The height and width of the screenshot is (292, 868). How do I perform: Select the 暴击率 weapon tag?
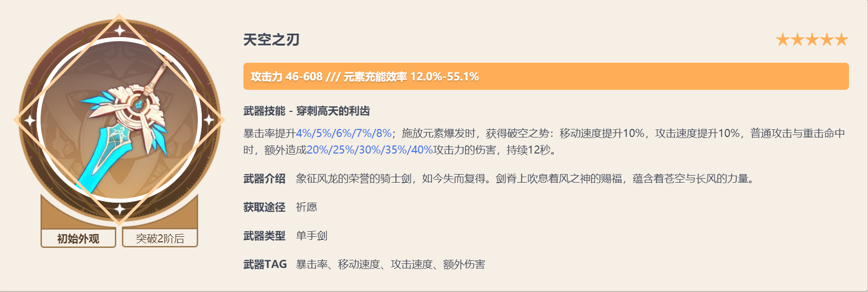312,264
